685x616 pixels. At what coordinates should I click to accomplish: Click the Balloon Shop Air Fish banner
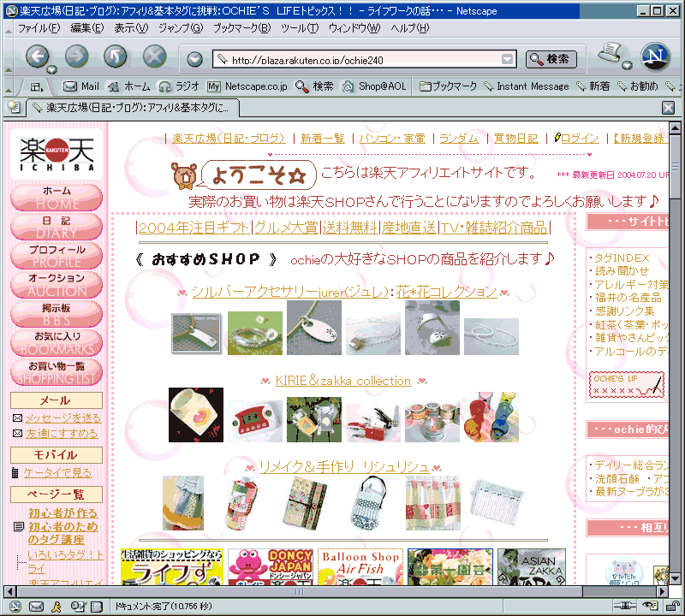pyautogui.click(x=360, y=566)
